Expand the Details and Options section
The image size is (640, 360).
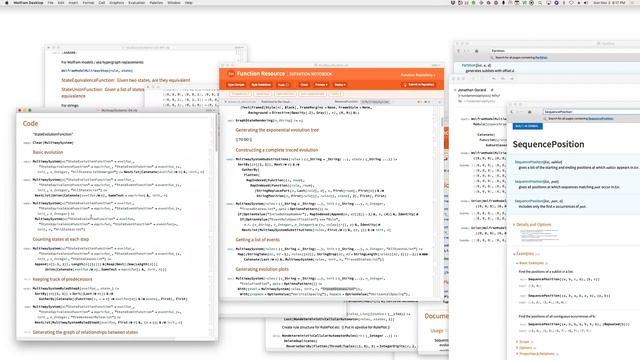coord(532,225)
